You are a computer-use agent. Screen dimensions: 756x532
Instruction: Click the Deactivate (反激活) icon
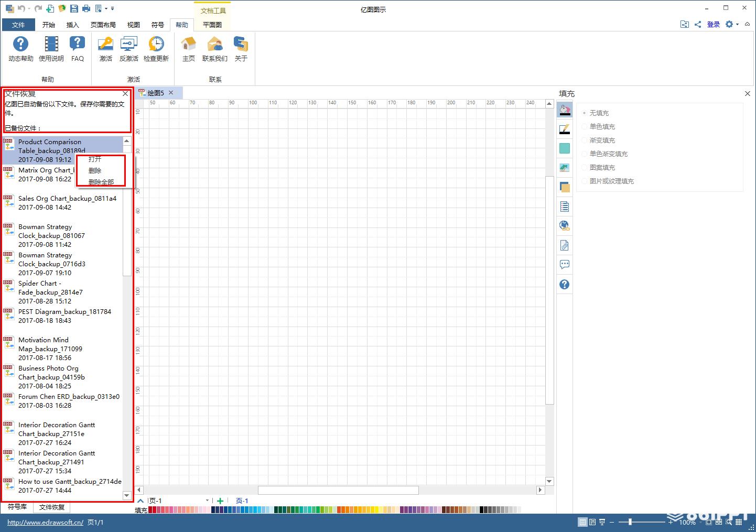[x=128, y=49]
